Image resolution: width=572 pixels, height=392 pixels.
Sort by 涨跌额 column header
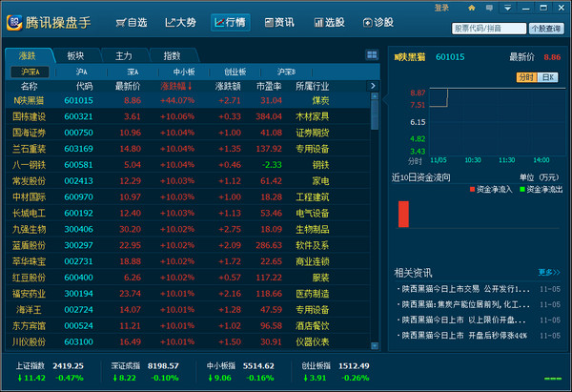[x=228, y=86]
